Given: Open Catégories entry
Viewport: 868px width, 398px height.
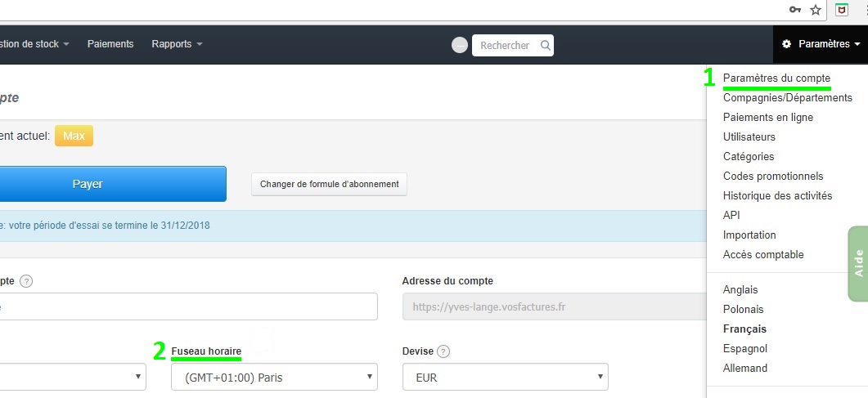Looking at the screenshot, I should (x=749, y=156).
